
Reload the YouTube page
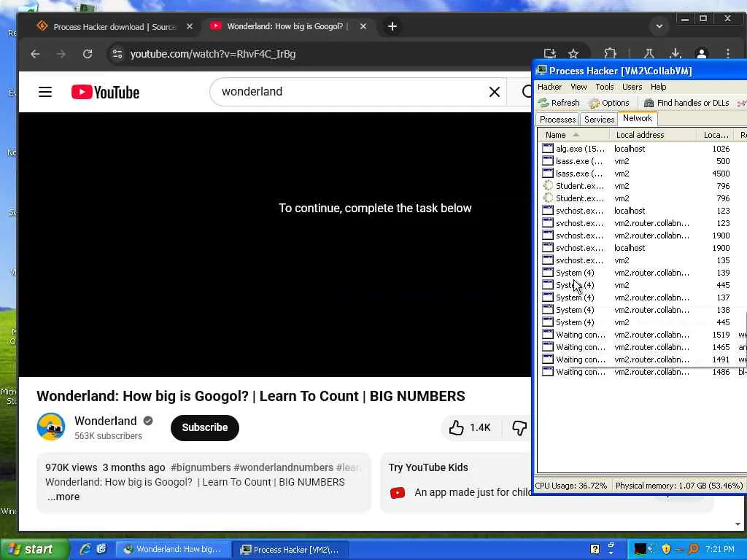click(x=88, y=54)
